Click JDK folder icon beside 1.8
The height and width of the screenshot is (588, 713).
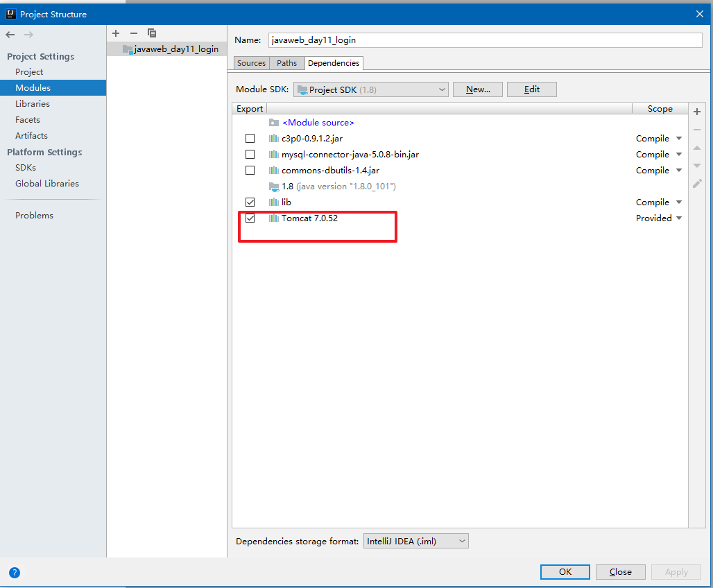click(x=274, y=187)
